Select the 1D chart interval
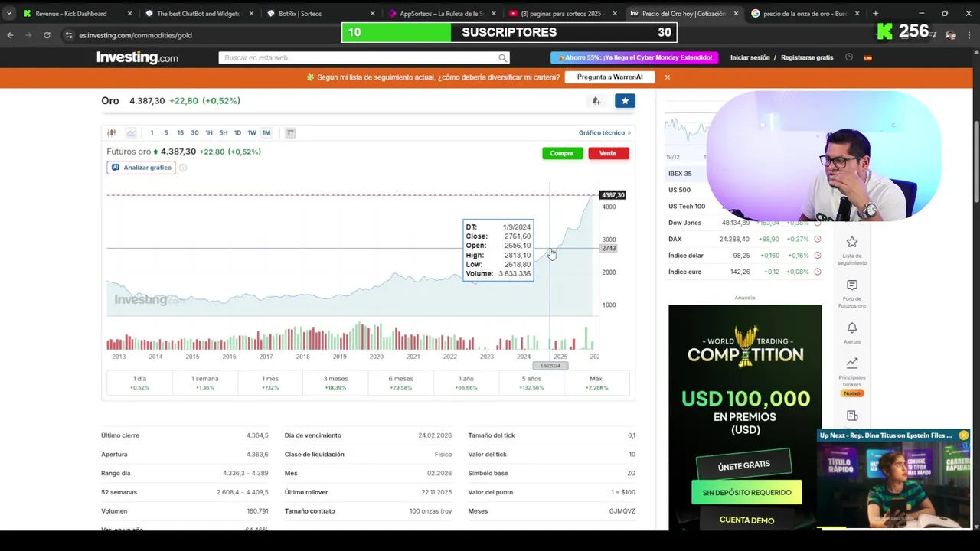980x551 pixels. pyautogui.click(x=237, y=132)
